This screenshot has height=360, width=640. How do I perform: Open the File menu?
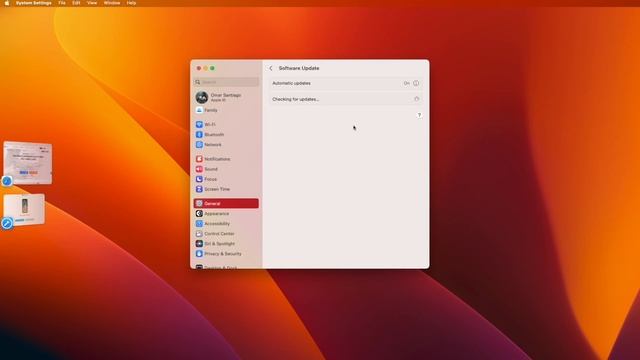(62, 3)
